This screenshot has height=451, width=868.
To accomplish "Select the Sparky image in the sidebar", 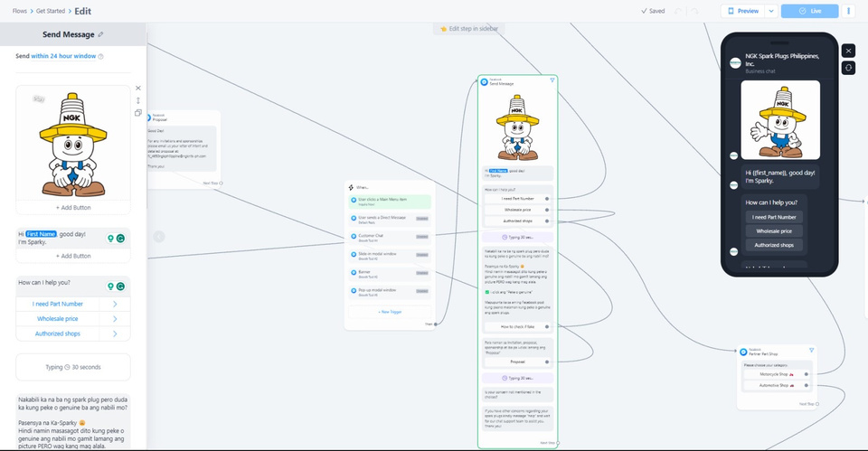I will click(x=73, y=144).
